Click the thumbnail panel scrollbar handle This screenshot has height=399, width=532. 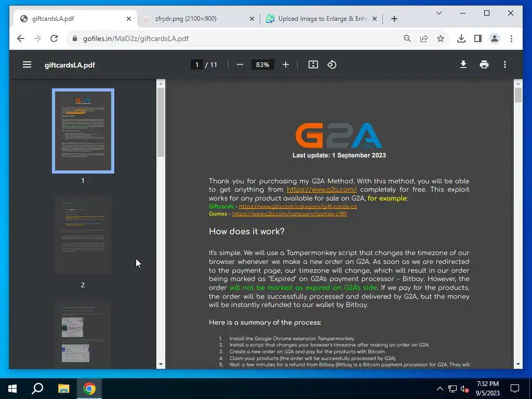[x=161, y=122]
